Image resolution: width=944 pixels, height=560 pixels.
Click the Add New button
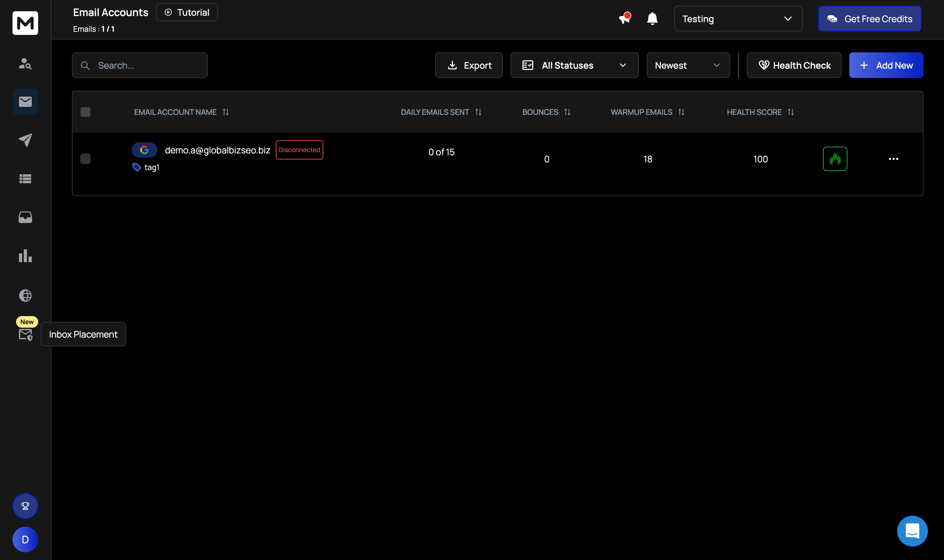point(886,65)
